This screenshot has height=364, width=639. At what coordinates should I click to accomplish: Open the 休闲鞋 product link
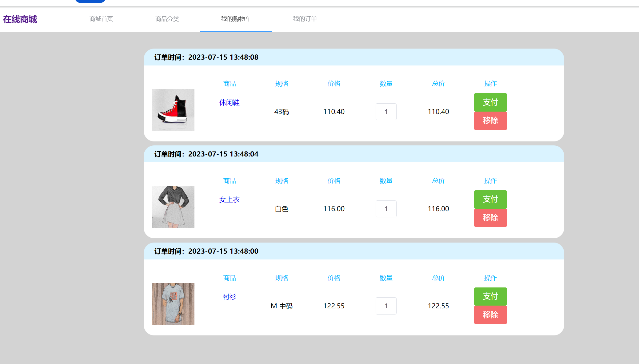click(229, 102)
